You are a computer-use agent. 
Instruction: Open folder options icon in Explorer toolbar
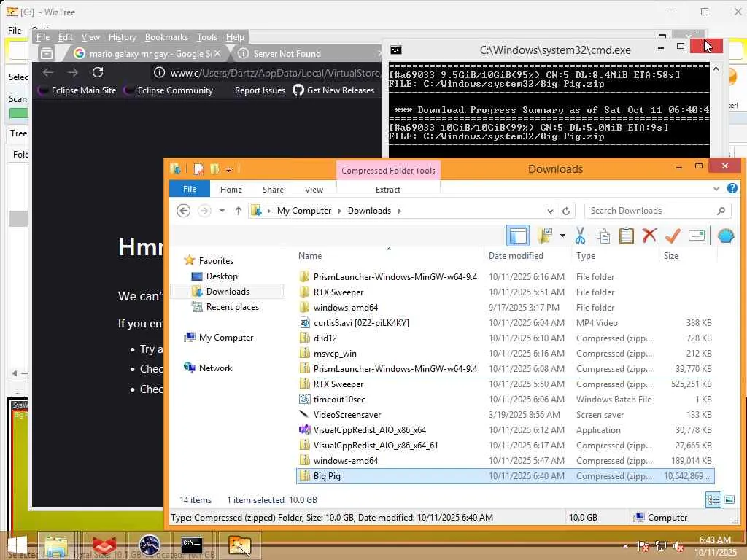pos(544,236)
